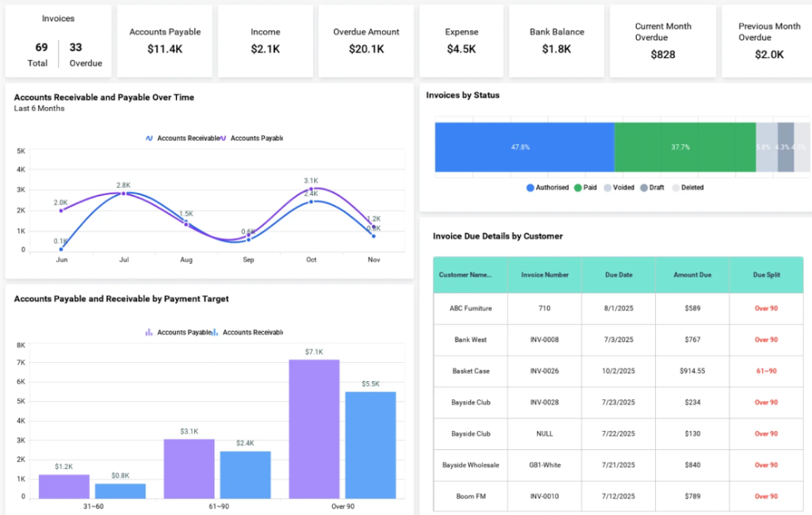812x515 pixels.
Task: Click the Accounts Payable line-chart legend icon
Action: click(x=223, y=138)
